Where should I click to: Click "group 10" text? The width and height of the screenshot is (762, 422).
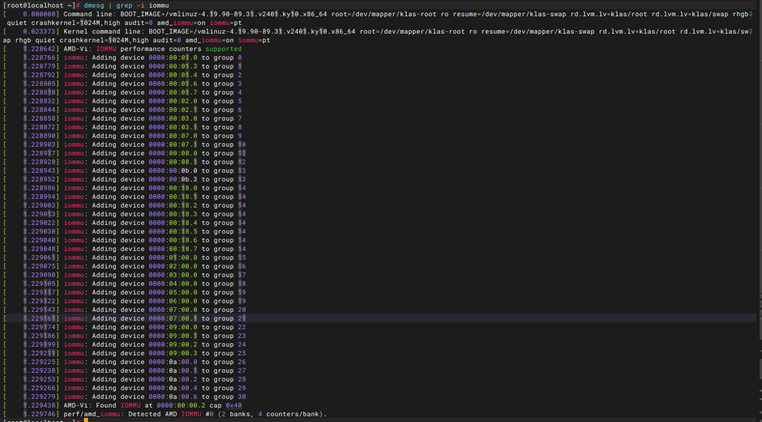pos(230,145)
